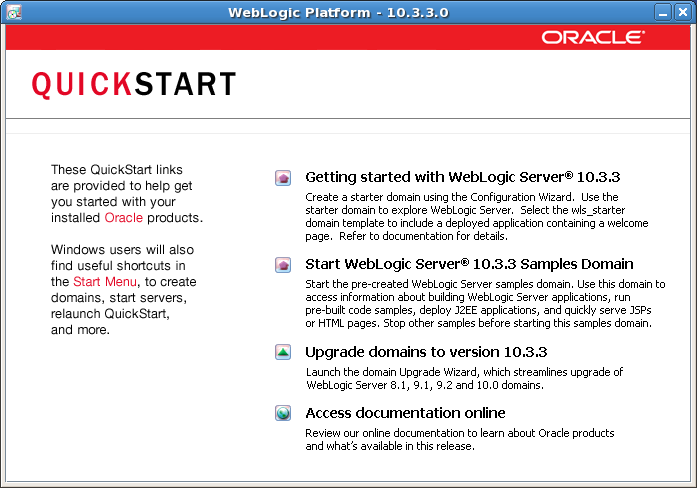Click the Oracle logo in red banner
The width and height of the screenshot is (697, 488).
593,37
